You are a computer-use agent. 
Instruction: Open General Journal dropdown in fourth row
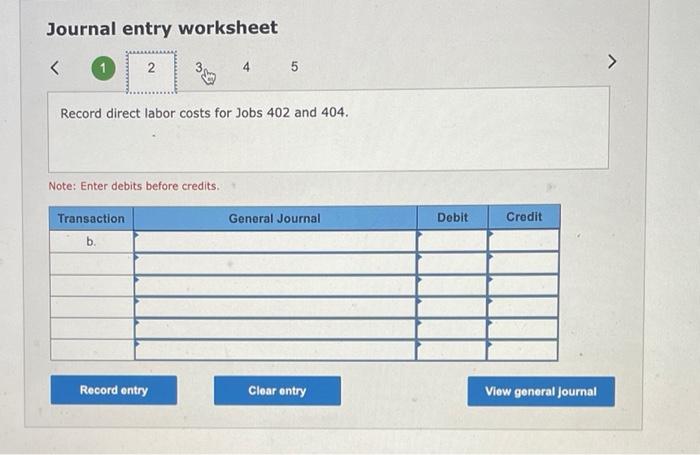coord(275,307)
